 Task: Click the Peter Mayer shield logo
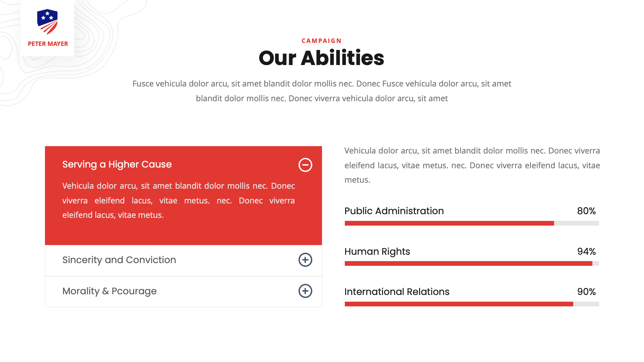(x=47, y=22)
